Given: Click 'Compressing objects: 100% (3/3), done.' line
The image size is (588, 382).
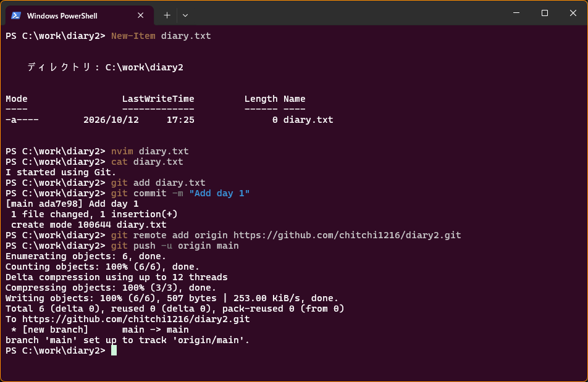Looking at the screenshot, I should 111,288.
